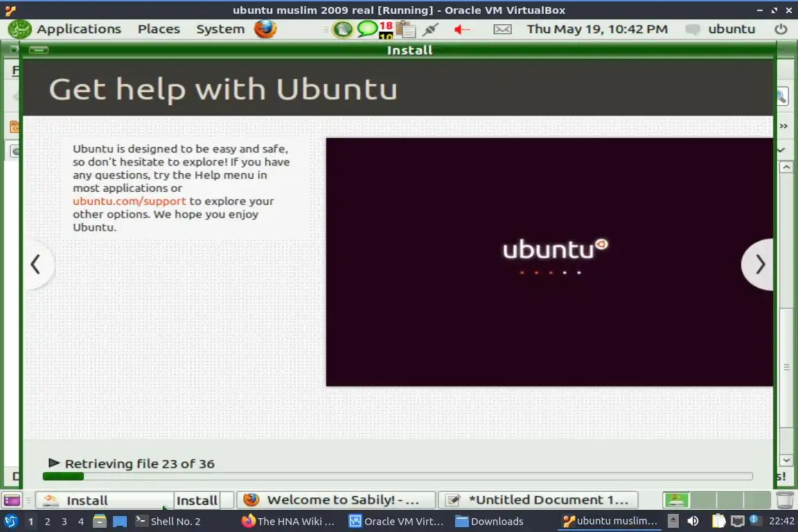Click the green prayer times applet icon
This screenshot has height=532, width=798.
pos(342,30)
